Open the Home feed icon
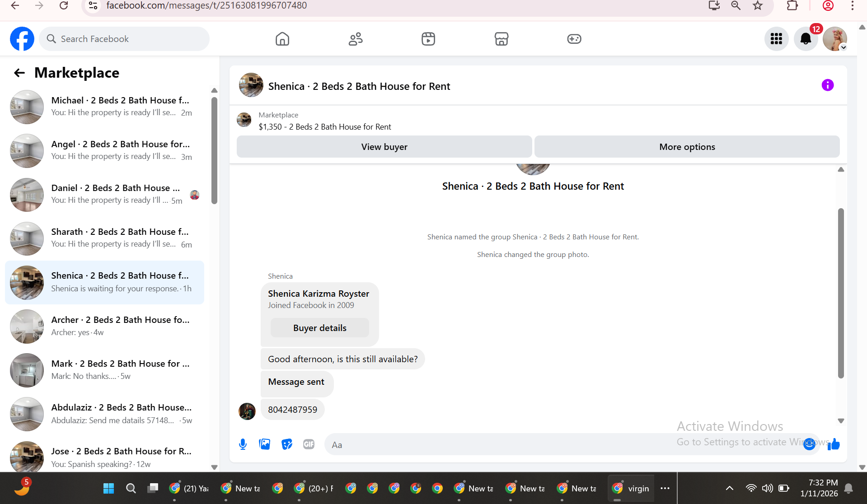This screenshot has height=504, width=867. (282, 39)
